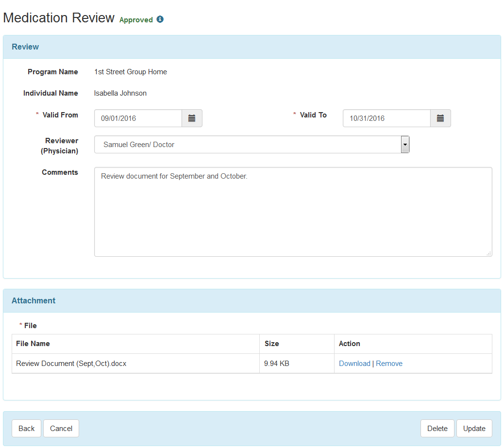Click the Comments resize handle
The image size is (504, 448).
point(489,253)
